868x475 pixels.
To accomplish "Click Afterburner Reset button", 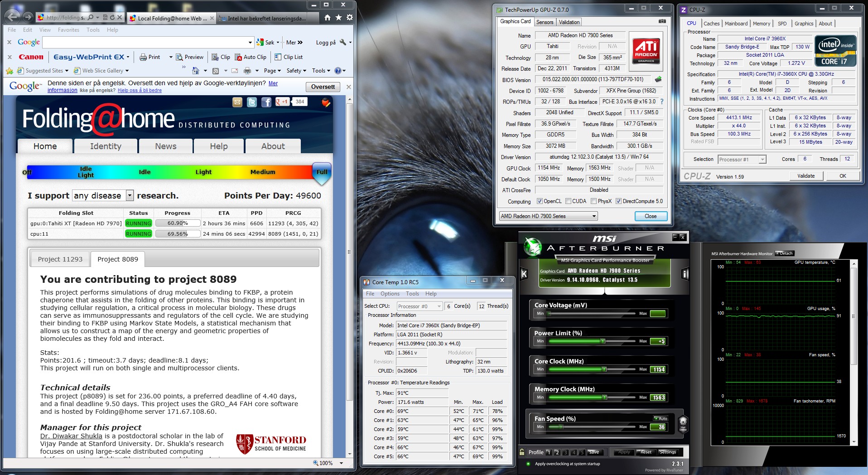I will [646, 452].
